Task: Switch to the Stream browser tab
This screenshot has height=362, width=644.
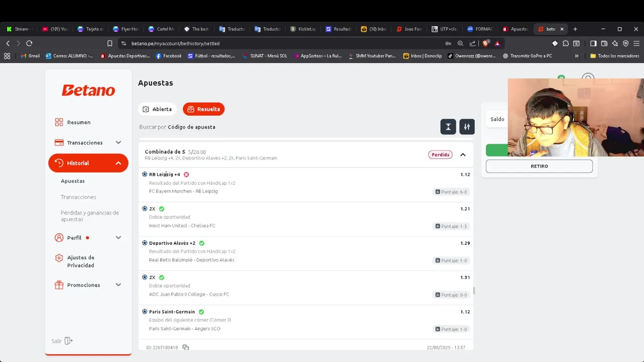Action: tap(19, 29)
